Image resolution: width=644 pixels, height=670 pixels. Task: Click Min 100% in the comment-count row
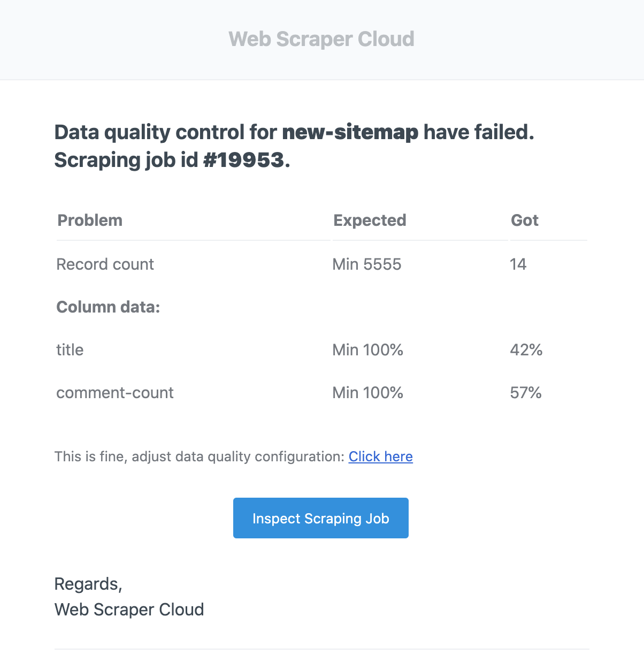click(368, 393)
